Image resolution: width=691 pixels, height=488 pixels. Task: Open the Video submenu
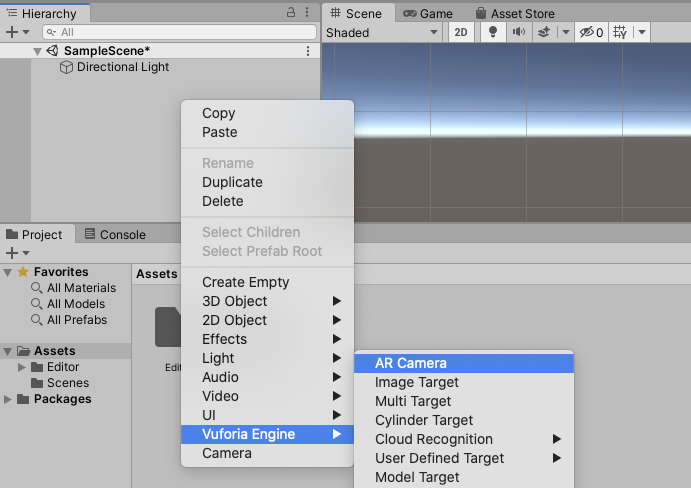click(267, 396)
